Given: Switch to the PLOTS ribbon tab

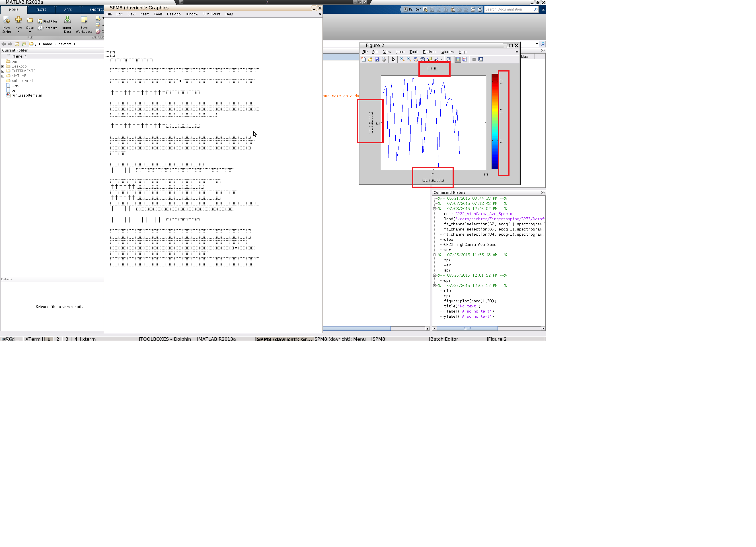Looking at the screenshot, I should [41, 10].
